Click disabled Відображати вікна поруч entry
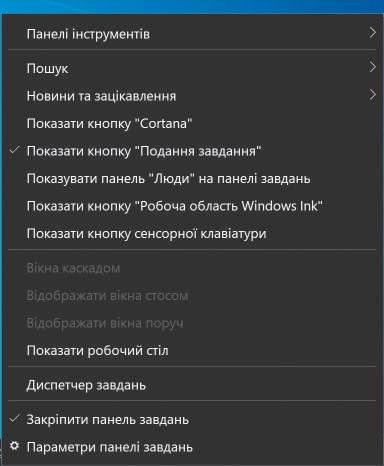384x466 pixels. click(192, 323)
